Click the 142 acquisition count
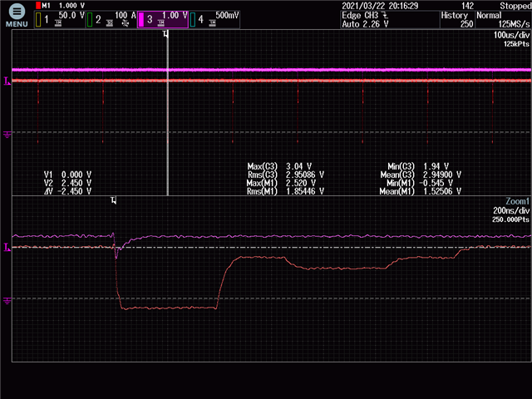The image size is (532, 399). pyautogui.click(x=467, y=6)
